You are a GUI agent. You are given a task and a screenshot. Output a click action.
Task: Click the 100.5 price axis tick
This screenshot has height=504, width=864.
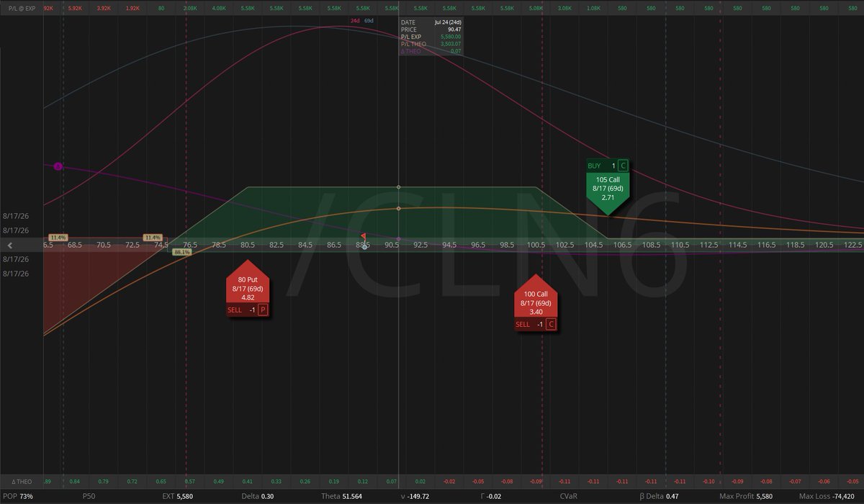click(536, 246)
